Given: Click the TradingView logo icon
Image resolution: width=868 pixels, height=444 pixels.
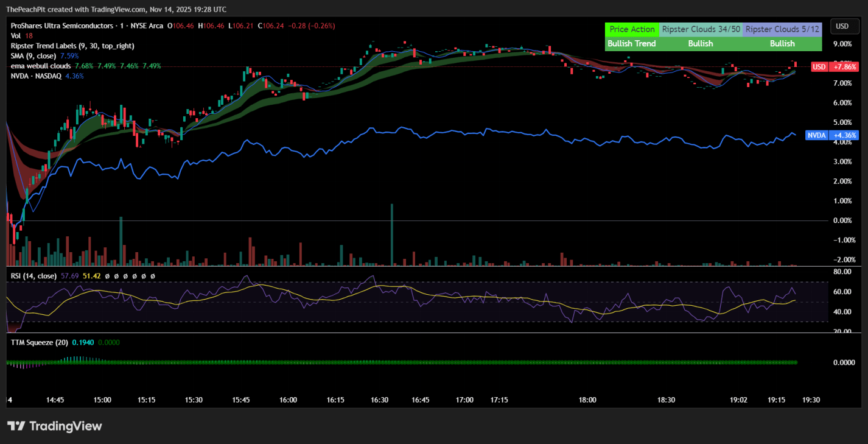Looking at the screenshot, I should (x=15, y=426).
